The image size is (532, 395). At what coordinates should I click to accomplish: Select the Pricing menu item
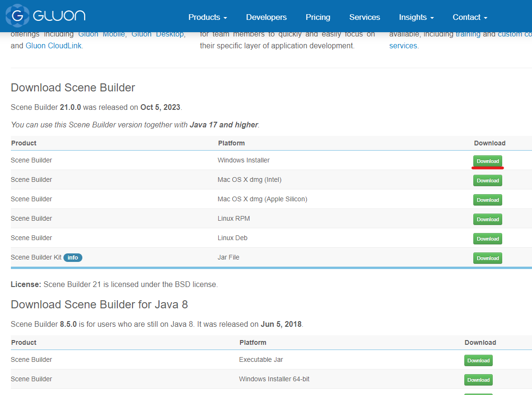(x=318, y=17)
